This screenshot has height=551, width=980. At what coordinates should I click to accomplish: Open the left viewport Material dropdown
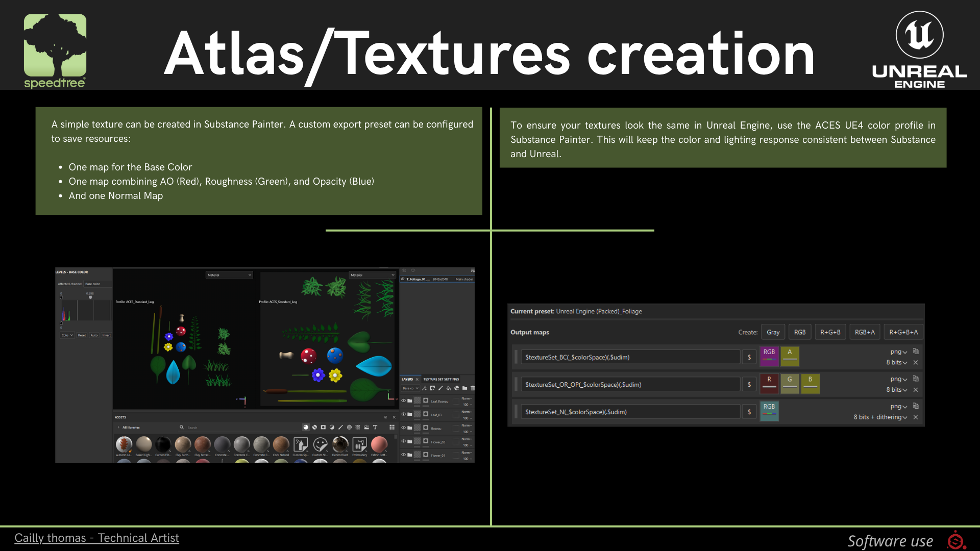tap(229, 275)
